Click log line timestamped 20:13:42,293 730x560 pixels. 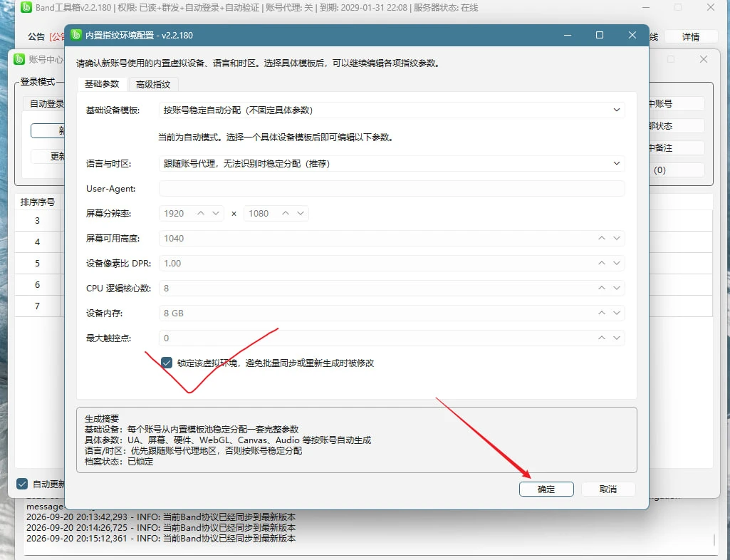(161, 517)
